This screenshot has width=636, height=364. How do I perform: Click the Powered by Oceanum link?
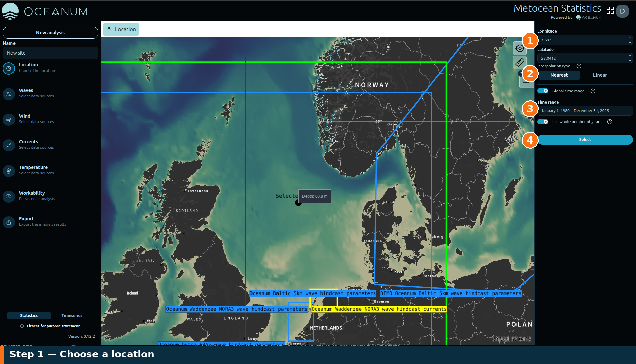576,17
